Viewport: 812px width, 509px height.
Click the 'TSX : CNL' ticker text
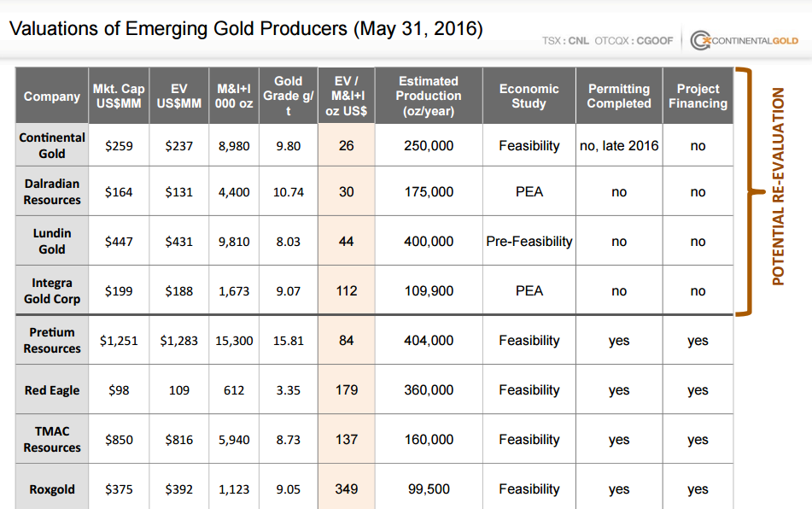point(565,41)
